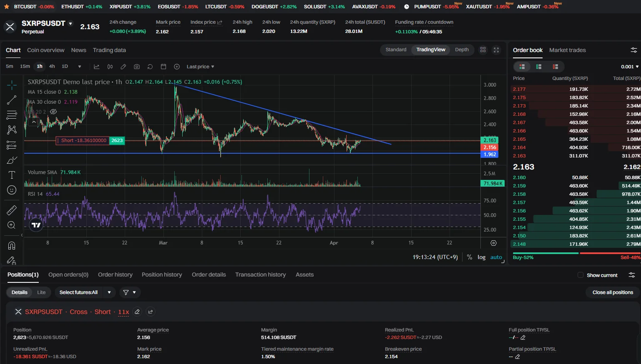Share the SXRPSUSDT short position
Image resolution: width=641 pixels, height=364 pixels.
(x=151, y=312)
